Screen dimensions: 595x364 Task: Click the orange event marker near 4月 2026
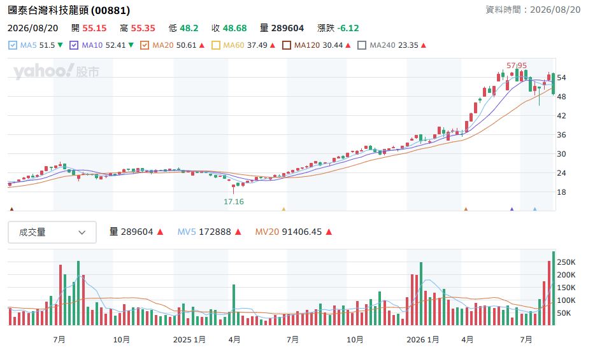[x=466, y=209]
